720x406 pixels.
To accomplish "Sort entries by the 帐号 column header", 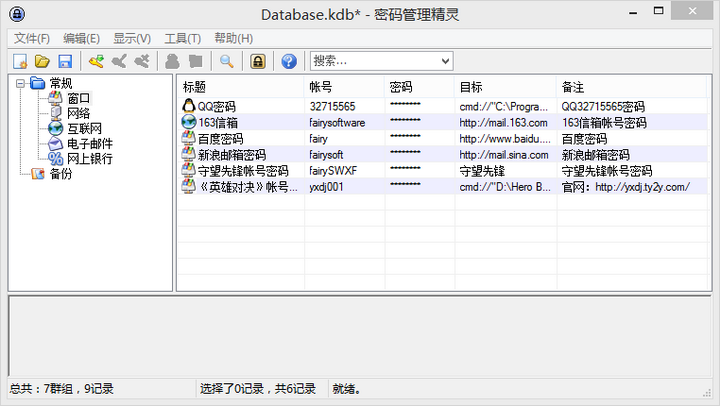I will 344,87.
